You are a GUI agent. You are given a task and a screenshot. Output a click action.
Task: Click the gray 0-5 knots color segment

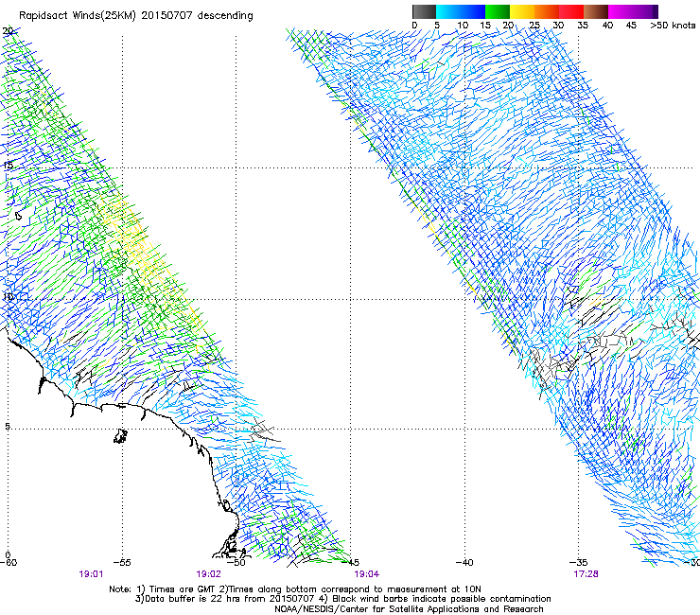tap(424, 11)
